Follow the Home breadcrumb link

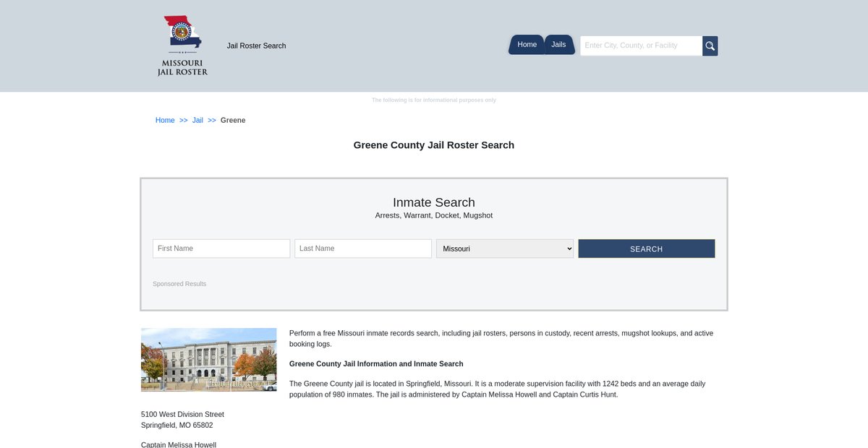point(165,120)
